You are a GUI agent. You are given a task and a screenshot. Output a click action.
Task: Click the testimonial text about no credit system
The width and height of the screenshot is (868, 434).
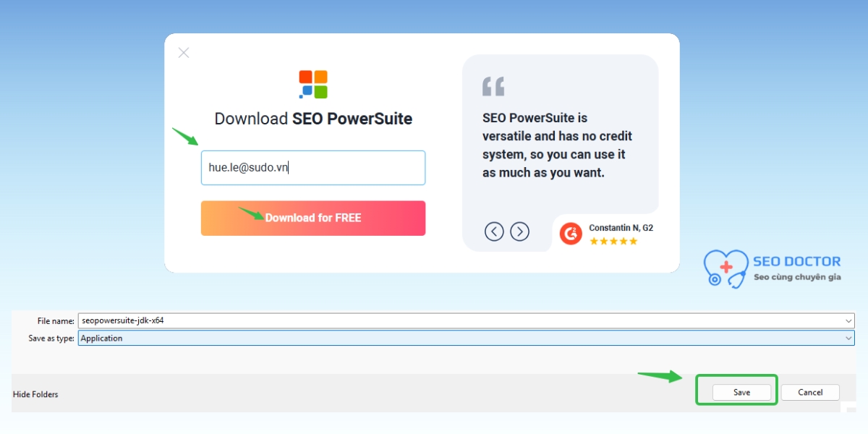coord(557,145)
